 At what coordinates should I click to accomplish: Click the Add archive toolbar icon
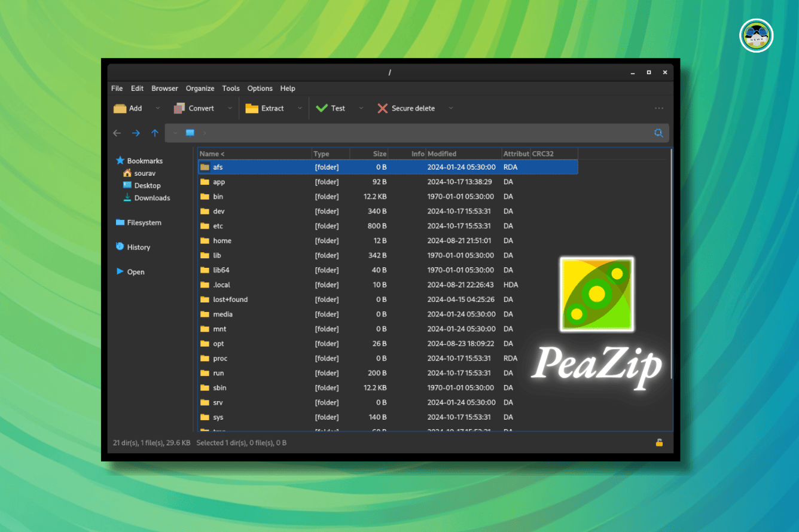tap(120, 108)
